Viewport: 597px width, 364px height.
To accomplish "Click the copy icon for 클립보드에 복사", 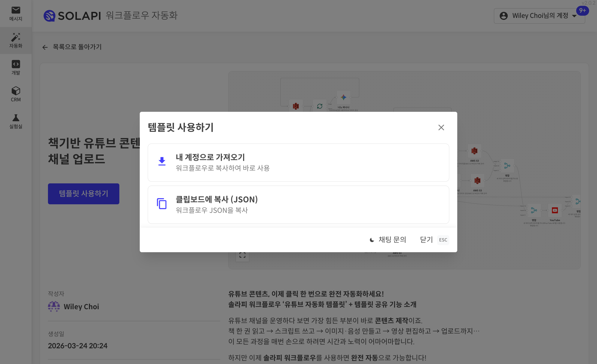I will [162, 204].
